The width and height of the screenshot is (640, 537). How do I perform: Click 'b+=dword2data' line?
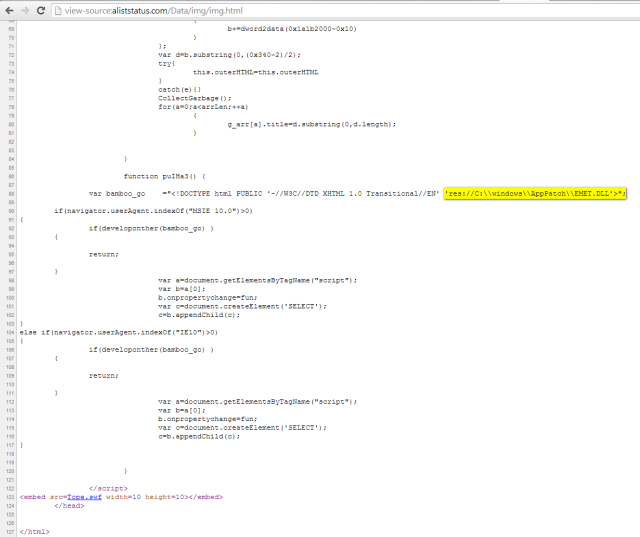coord(292,29)
